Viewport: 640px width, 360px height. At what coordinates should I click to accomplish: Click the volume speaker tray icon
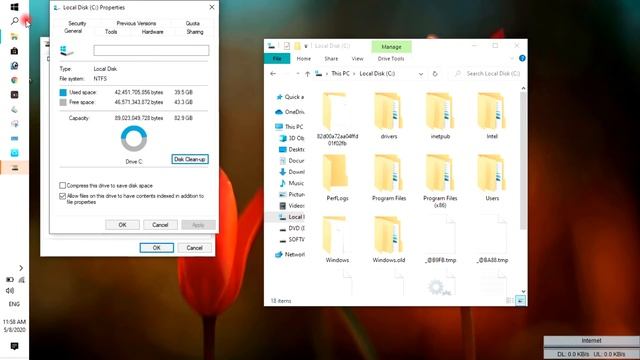point(10,291)
